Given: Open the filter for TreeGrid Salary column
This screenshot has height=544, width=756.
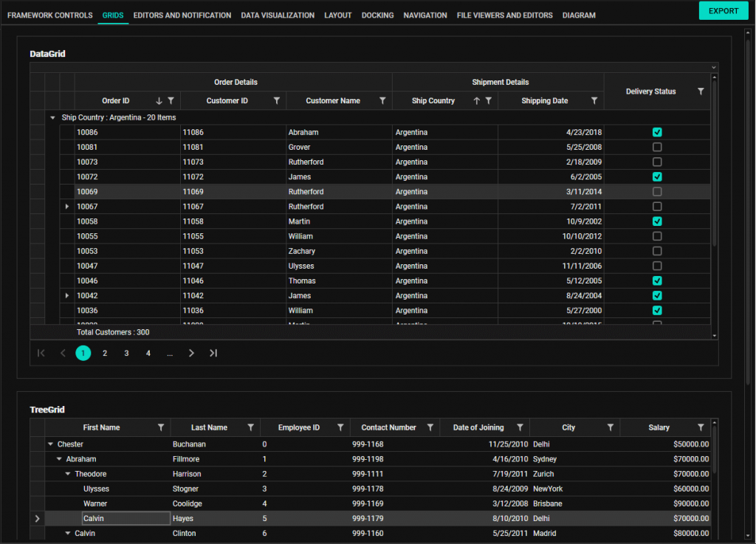Looking at the screenshot, I should pyautogui.click(x=701, y=427).
